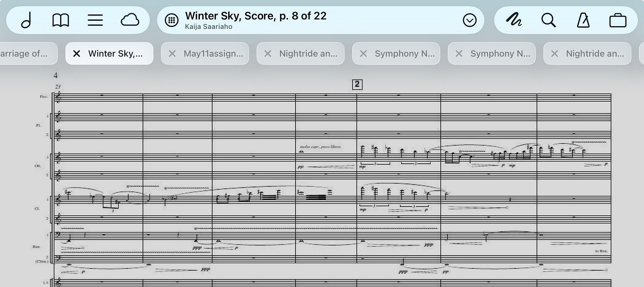Open the scores library note icon

click(26, 20)
